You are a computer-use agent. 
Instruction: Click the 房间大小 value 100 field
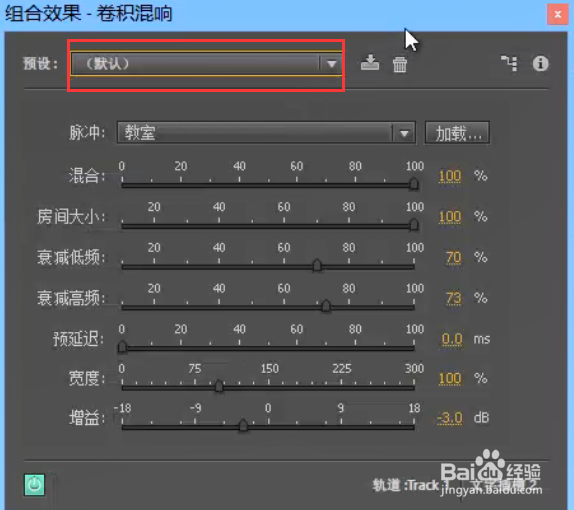450,217
